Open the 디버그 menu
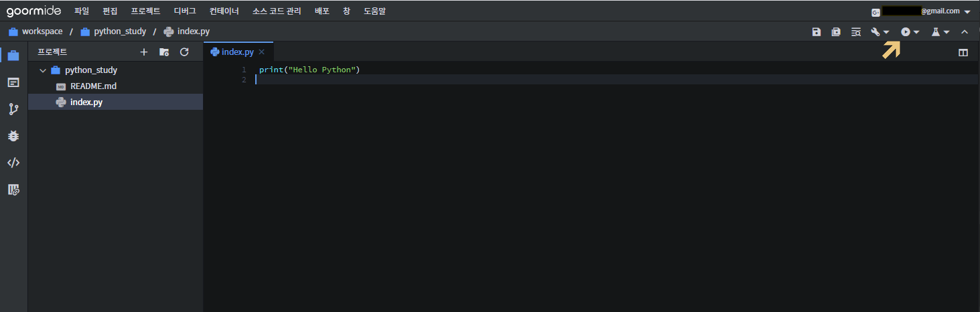This screenshot has height=312, width=980. (185, 11)
